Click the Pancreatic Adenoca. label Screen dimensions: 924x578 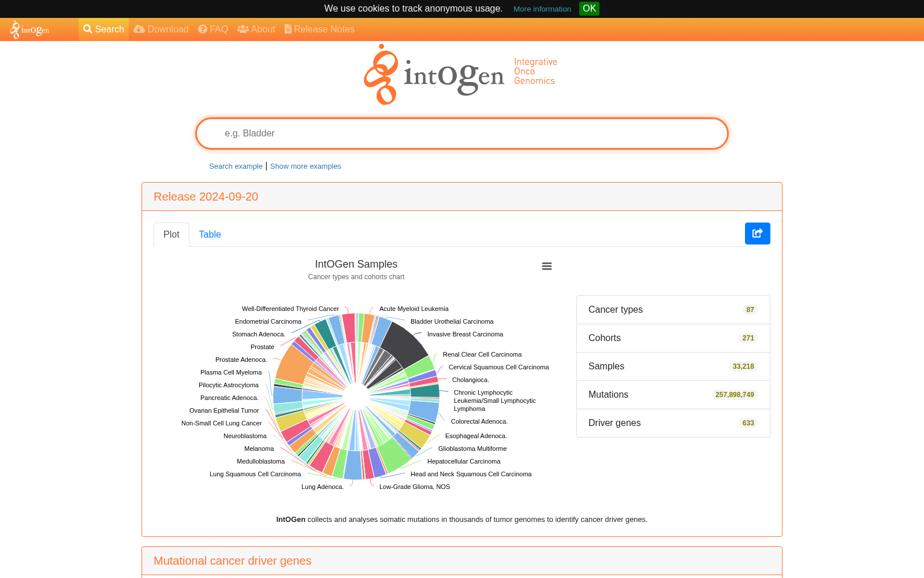pyautogui.click(x=229, y=398)
